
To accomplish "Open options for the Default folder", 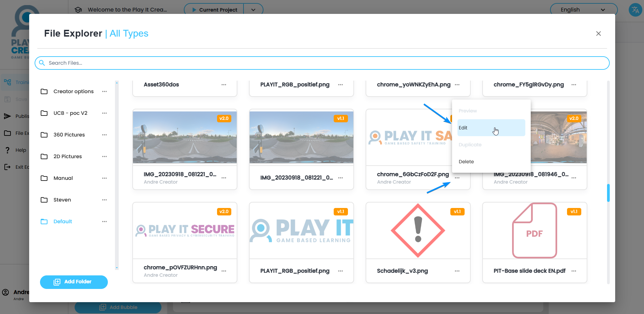I will [104, 222].
